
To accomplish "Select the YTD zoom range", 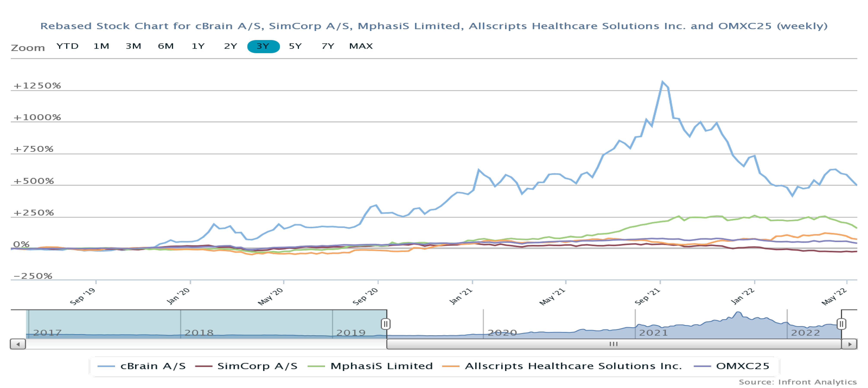I will (67, 46).
